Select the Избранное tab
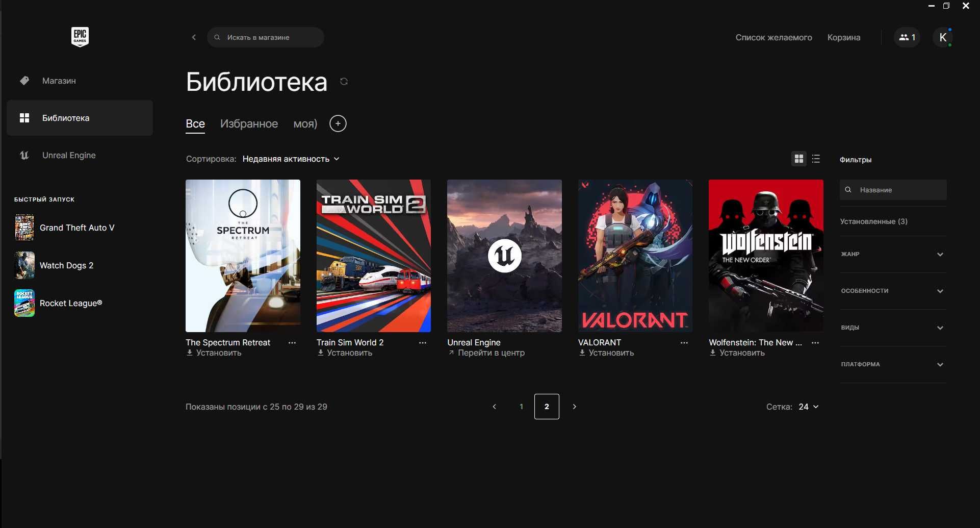The height and width of the screenshot is (528, 980). tap(249, 123)
